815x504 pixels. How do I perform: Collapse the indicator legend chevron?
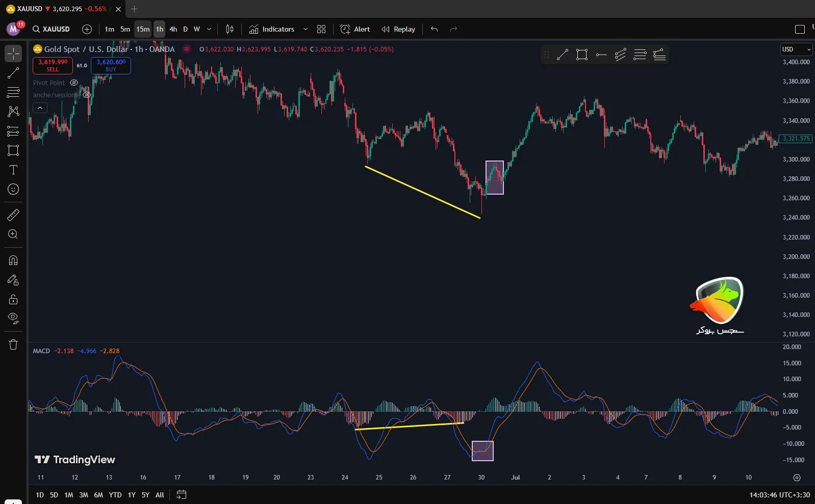point(40,108)
